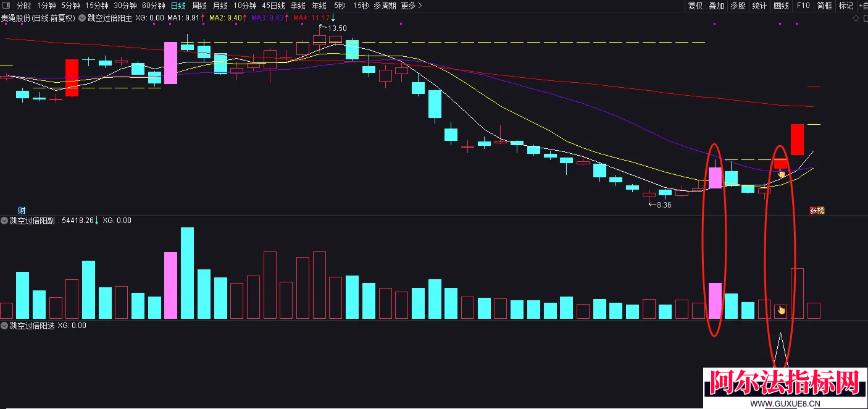Click the 财 financial marker on the chart

point(21,210)
